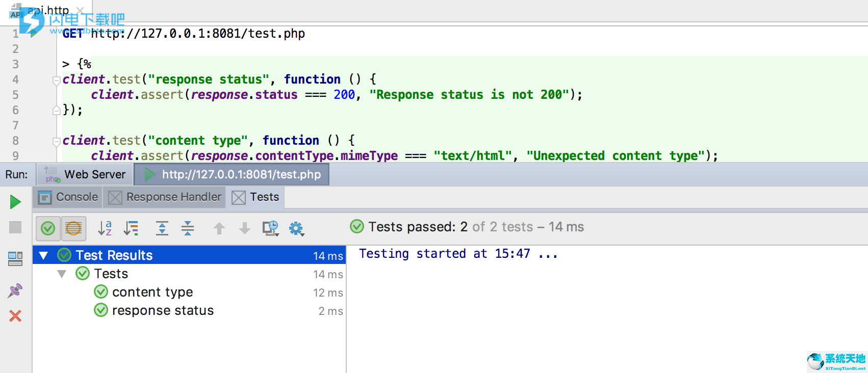Restore layout icon in run sidebar
868x373 pixels.
[15, 259]
